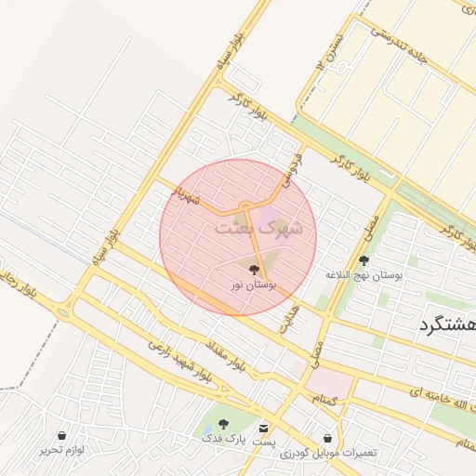Select the بوستان نهج البلاغه tree icon
The image size is (476, 476).
click(x=364, y=260)
